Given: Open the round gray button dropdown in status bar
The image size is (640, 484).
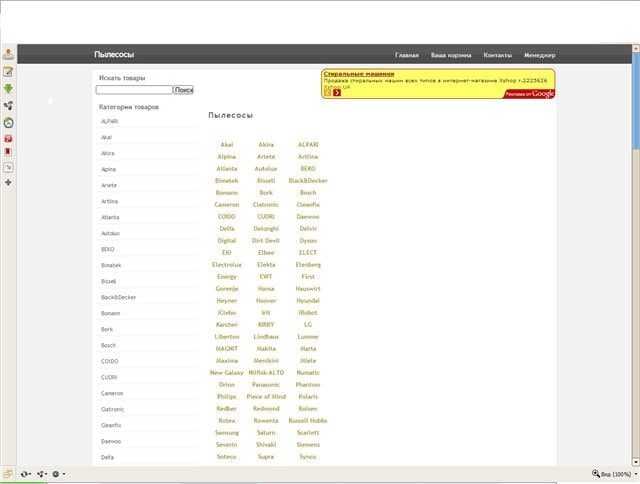Looking at the screenshot, I should point(59,474).
